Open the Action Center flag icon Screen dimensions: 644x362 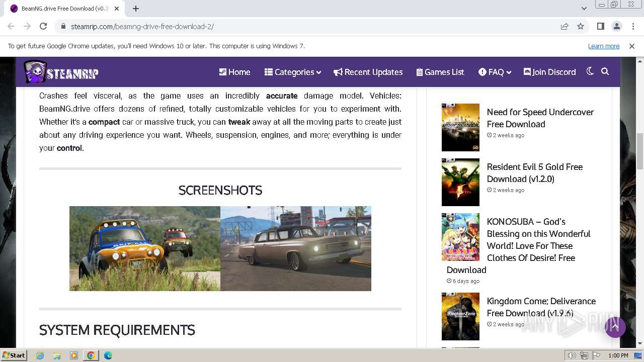pyautogui.click(x=596, y=355)
